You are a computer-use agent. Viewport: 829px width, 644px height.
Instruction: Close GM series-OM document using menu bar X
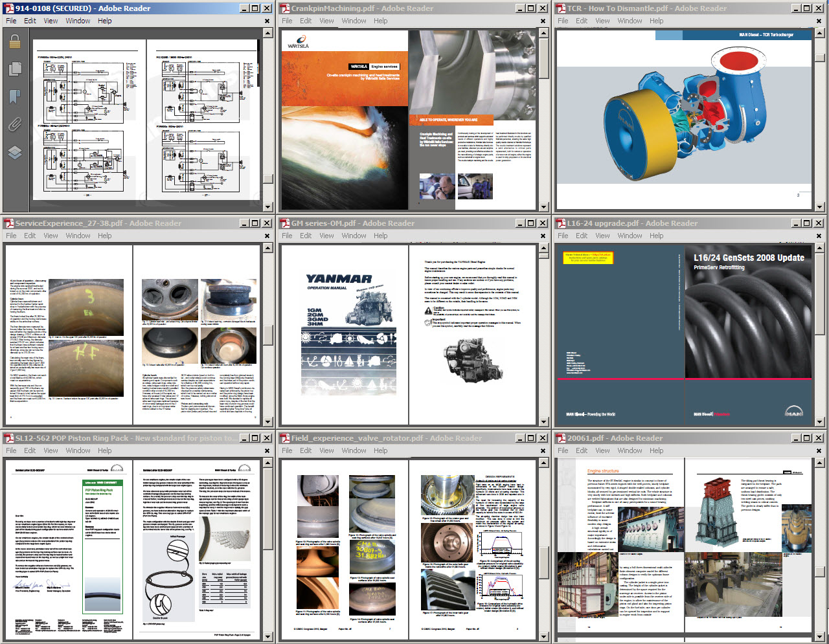(544, 236)
